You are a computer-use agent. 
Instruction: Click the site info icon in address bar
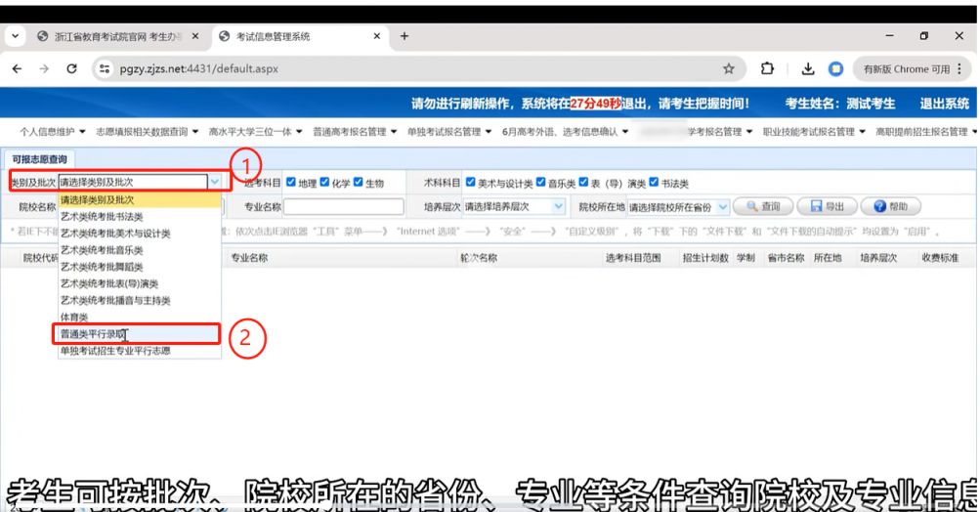pyautogui.click(x=105, y=69)
